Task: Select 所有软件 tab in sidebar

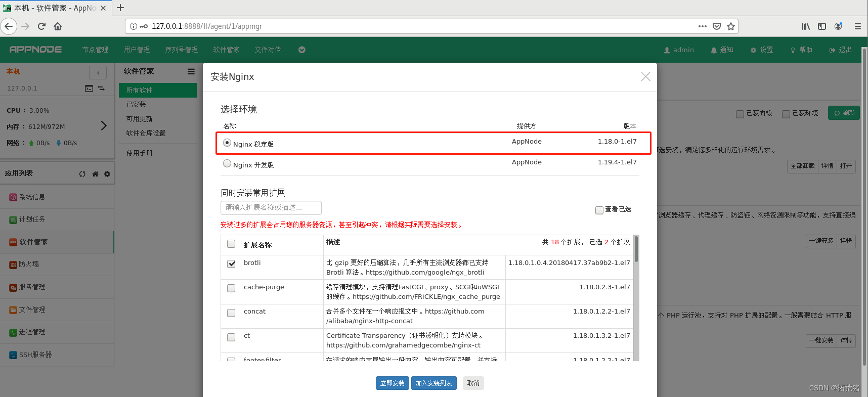Action: (x=158, y=90)
